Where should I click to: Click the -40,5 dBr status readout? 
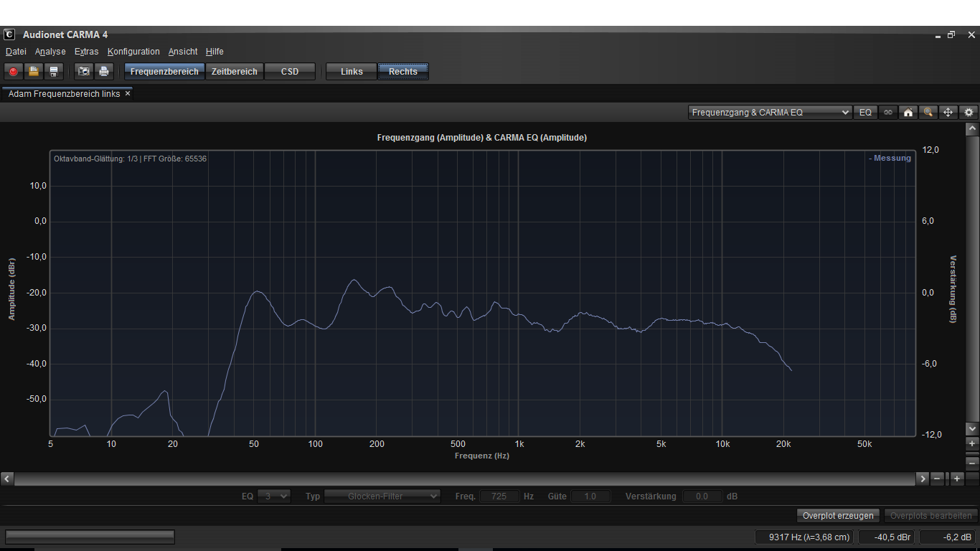pos(887,537)
